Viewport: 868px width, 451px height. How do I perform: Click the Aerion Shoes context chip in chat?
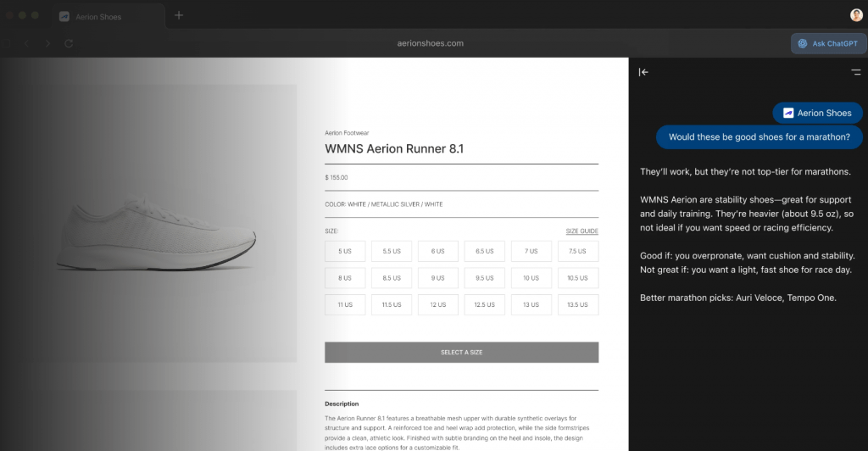tap(817, 113)
